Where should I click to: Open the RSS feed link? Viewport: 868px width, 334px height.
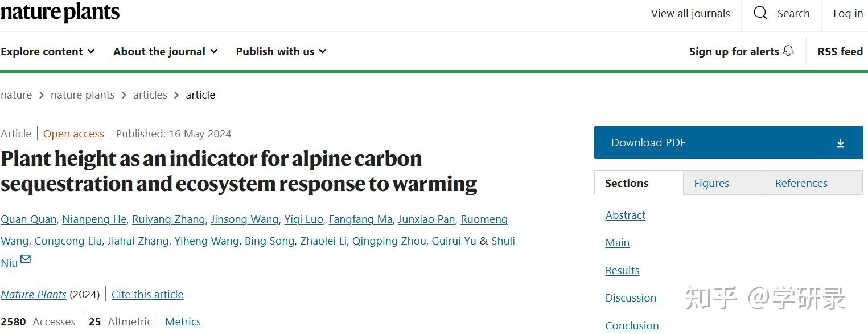pyautogui.click(x=840, y=51)
